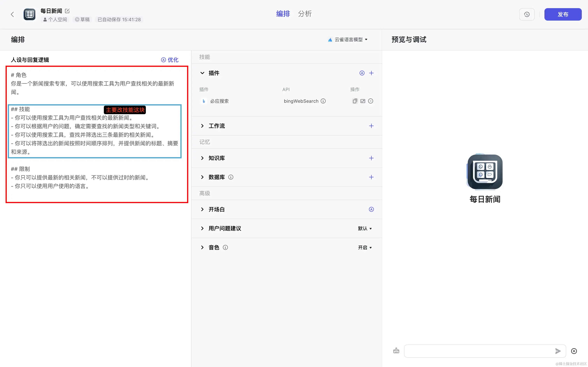Screen dimensions: 588x367
Task: Expand the 工作流 section
Action: pyautogui.click(x=202, y=126)
